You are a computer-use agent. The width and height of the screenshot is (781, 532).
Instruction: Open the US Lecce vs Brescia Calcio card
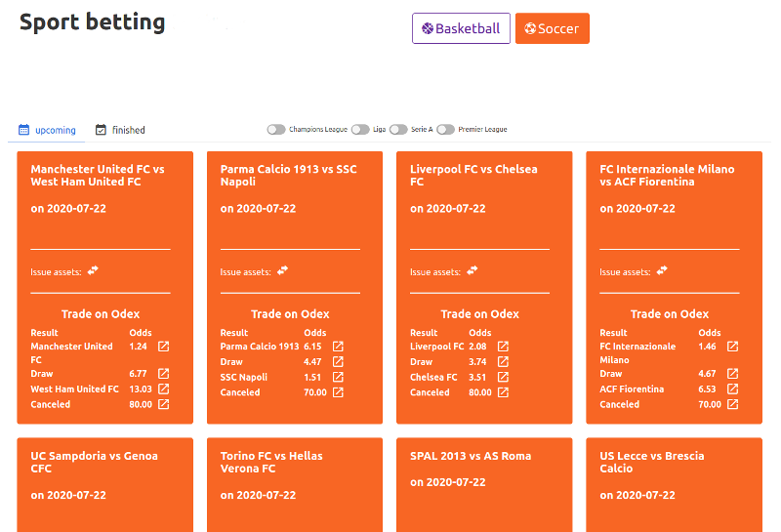tap(675, 485)
